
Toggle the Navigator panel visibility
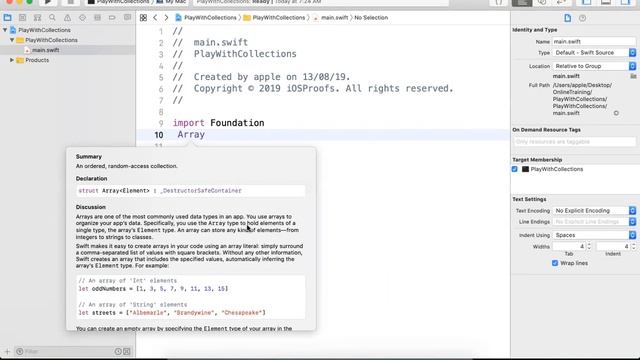click(587, 2)
